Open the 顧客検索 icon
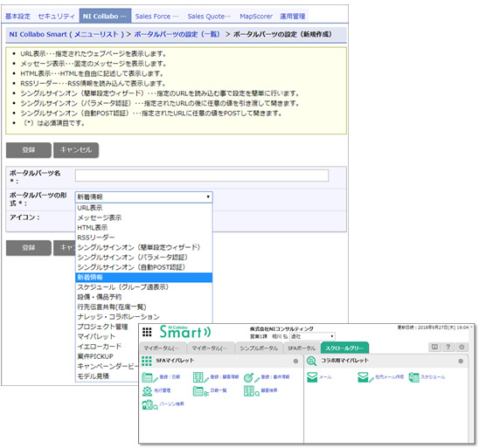479x448 pixels. pyautogui.click(x=252, y=391)
